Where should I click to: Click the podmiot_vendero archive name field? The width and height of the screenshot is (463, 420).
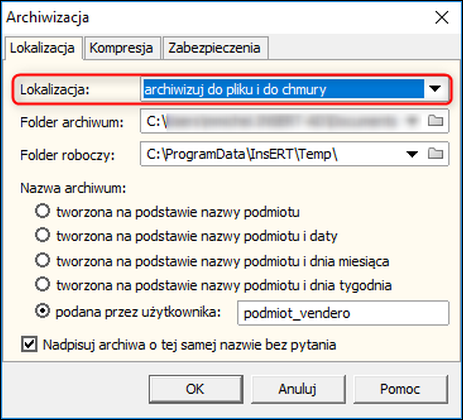(343, 313)
